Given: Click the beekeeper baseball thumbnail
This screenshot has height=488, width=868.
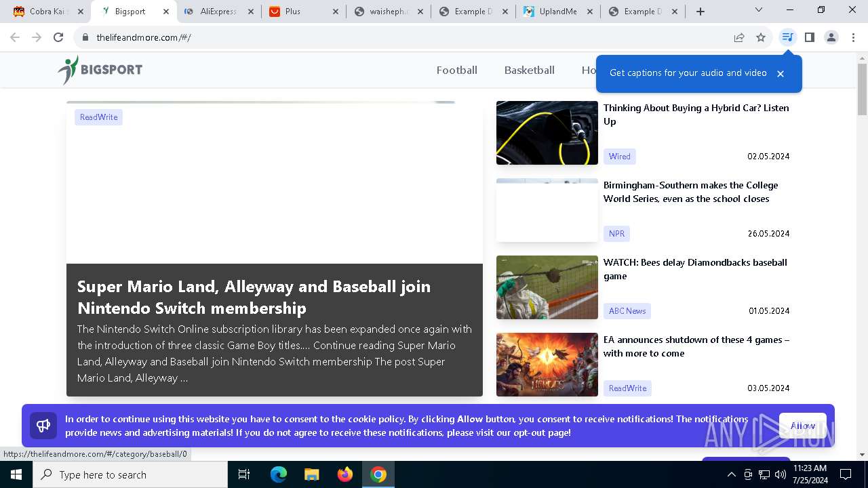Looking at the screenshot, I should (547, 287).
